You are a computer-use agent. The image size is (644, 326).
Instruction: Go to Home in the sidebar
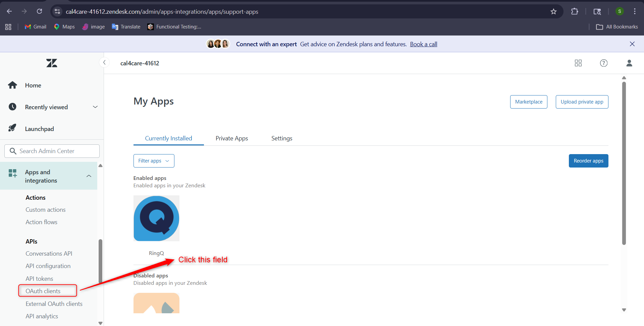pyautogui.click(x=33, y=85)
